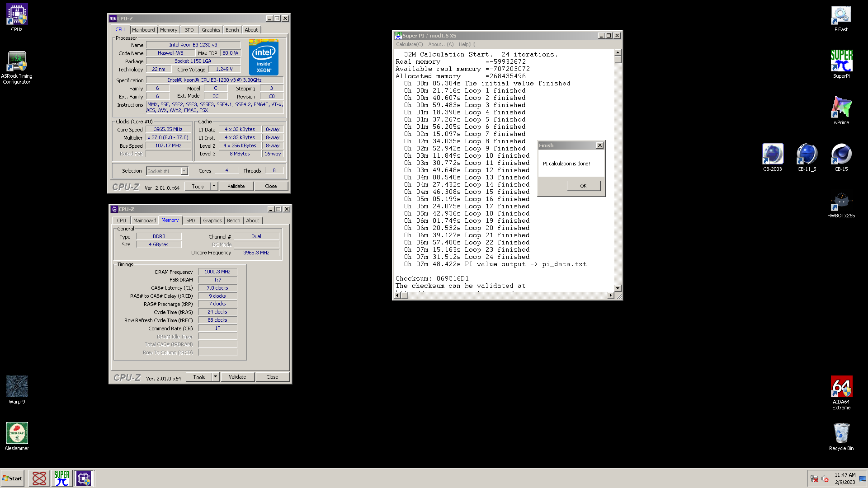
Task: Click Super PI horizontal scrollbar right arrow
Action: pyautogui.click(x=611, y=295)
